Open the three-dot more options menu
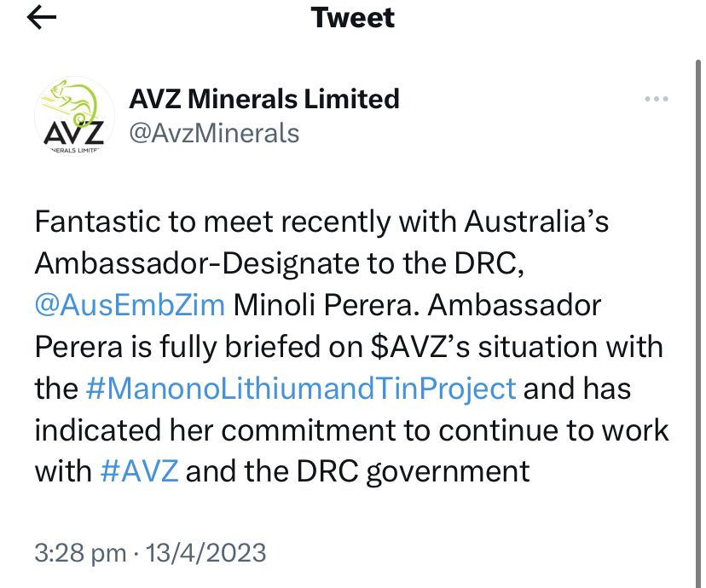Screen dimensions: 706x588 656,100
